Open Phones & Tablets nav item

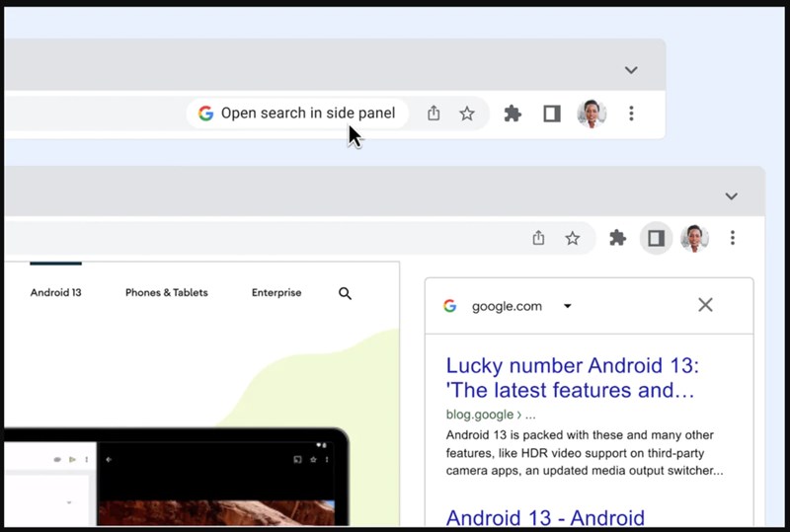coord(166,293)
